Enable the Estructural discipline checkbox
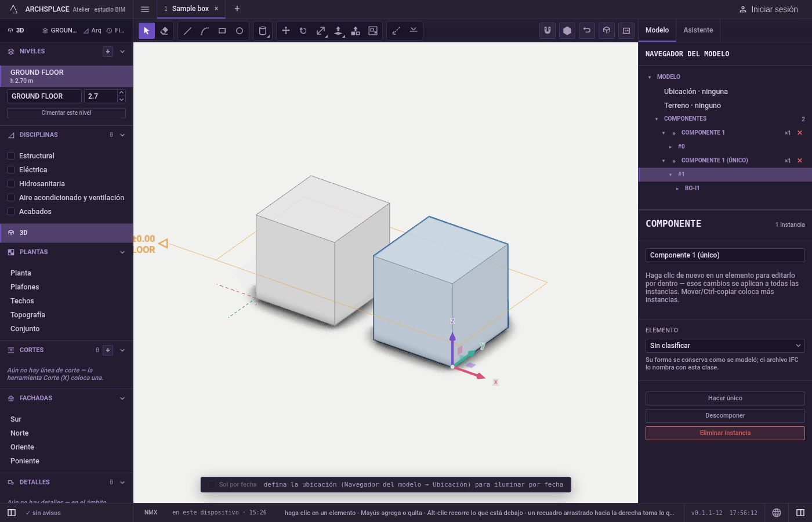 pyautogui.click(x=10, y=156)
